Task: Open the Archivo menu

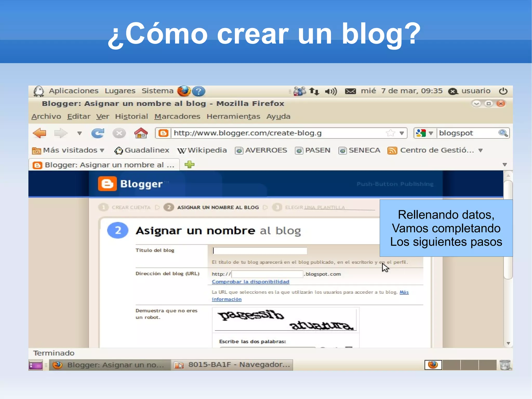Action: point(46,116)
